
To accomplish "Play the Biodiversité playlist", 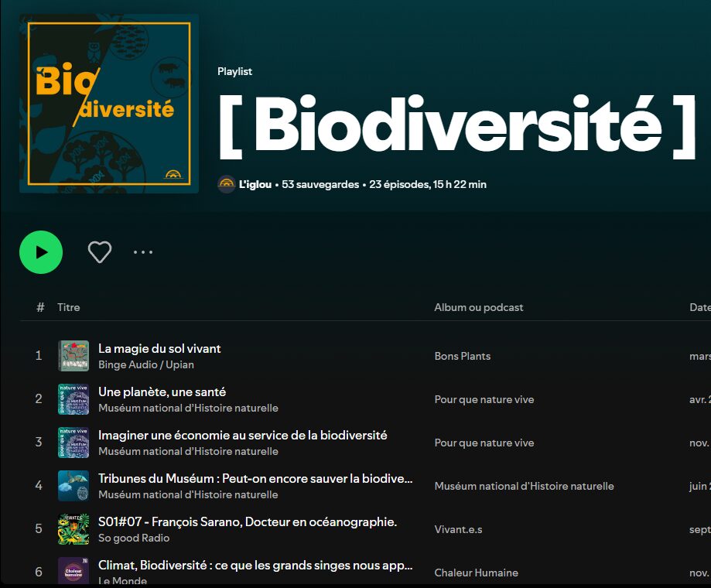I will (x=41, y=252).
